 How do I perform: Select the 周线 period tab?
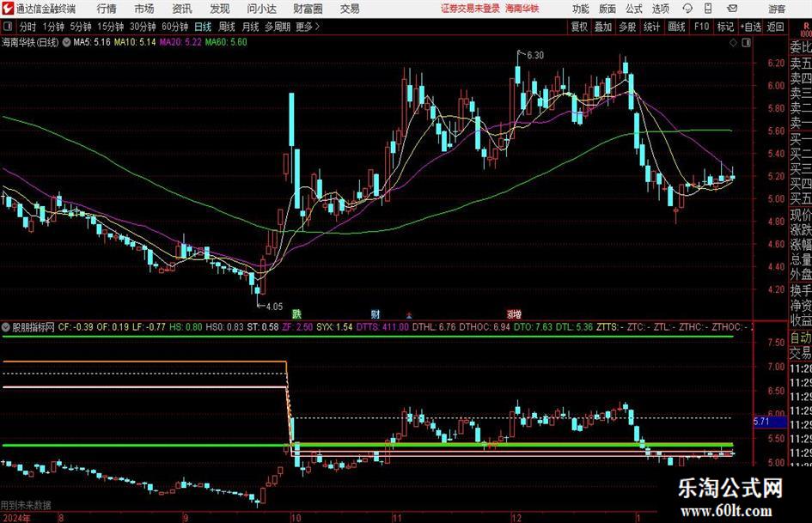[227, 27]
